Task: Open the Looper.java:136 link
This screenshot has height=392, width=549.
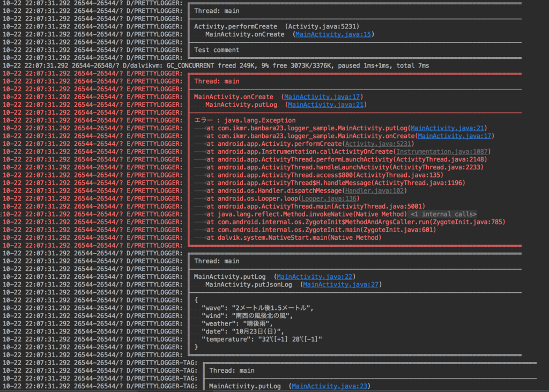Action: pyautogui.click(x=329, y=198)
